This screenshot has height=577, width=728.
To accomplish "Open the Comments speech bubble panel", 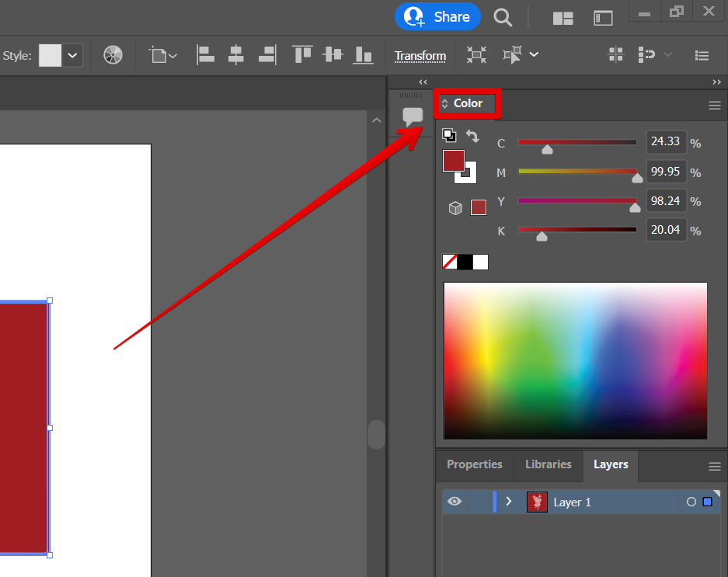I will coord(413,117).
